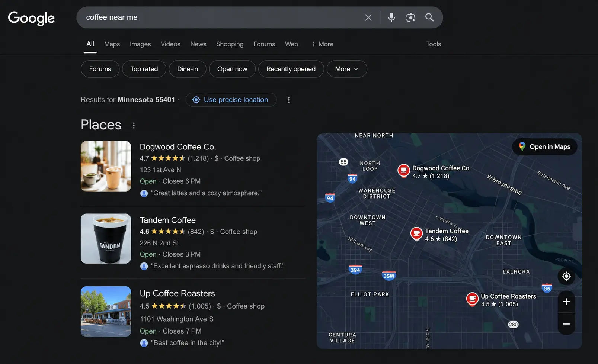This screenshot has height=364, width=598.
Task: Expand the More search tabs menu
Action: (x=322, y=44)
